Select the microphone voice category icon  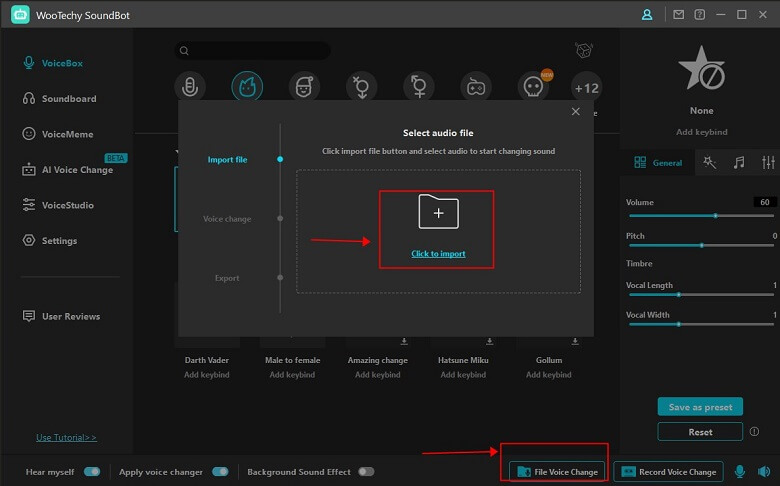click(x=190, y=87)
